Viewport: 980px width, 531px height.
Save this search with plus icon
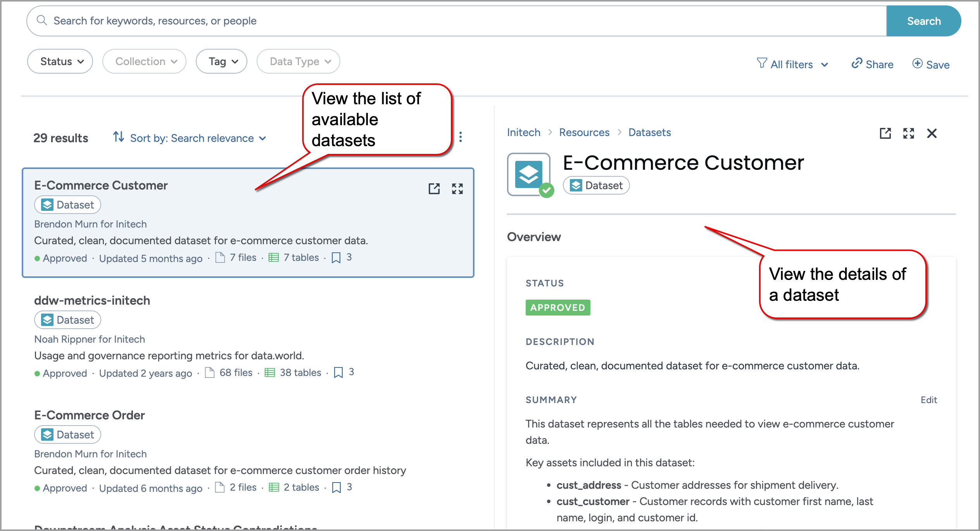(x=917, y=64)
